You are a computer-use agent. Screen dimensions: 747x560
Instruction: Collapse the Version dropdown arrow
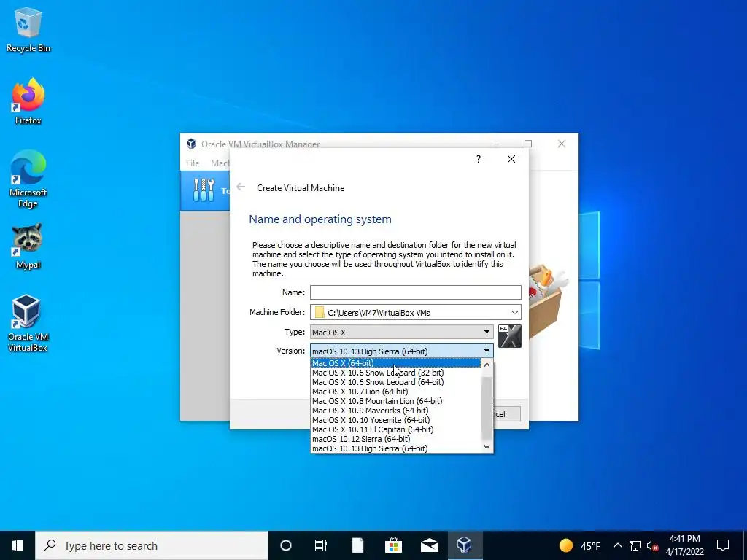487,351
